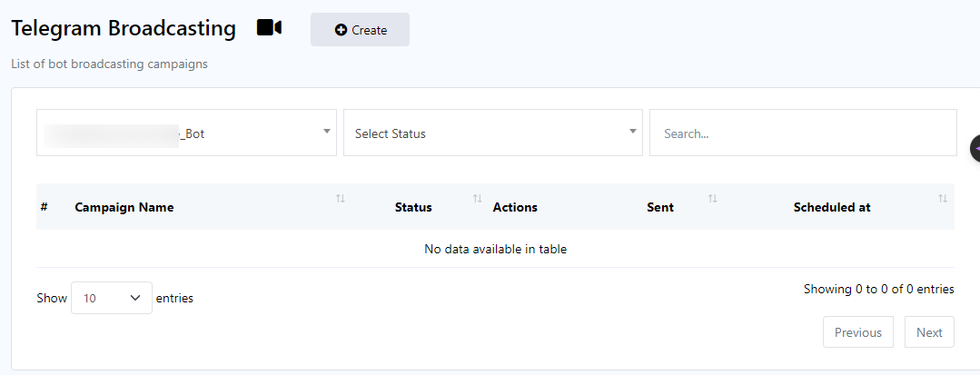The image size is (980, 375).
Task: Expand the Select Status dropdown
Action: pyautogui.click(x=492, y=133)
